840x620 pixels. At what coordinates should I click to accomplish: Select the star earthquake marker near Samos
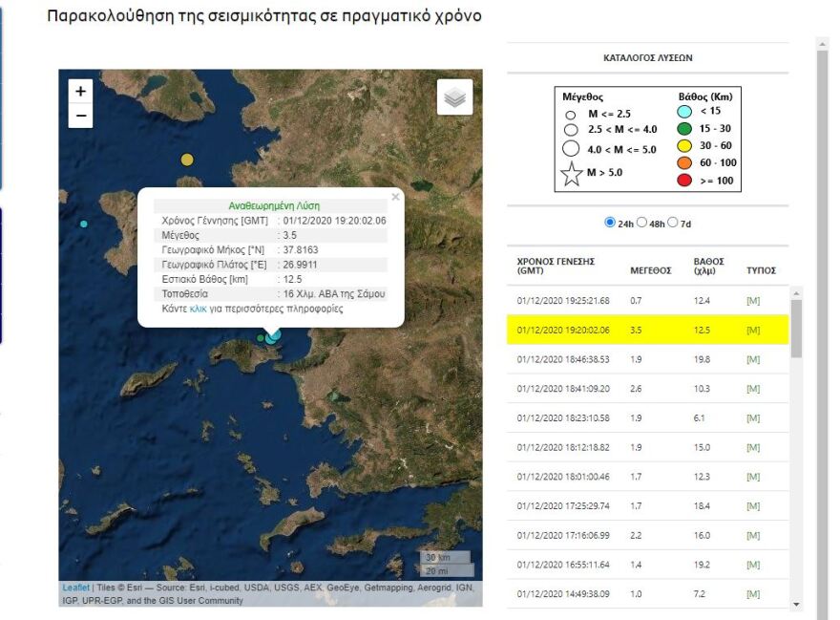click(x=272, y=336)
